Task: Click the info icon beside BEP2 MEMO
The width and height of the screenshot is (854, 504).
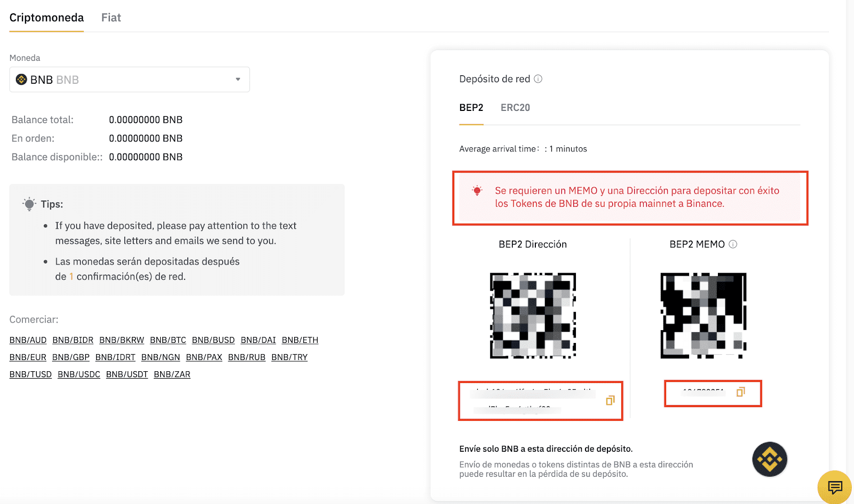Action: pos(733,244)
